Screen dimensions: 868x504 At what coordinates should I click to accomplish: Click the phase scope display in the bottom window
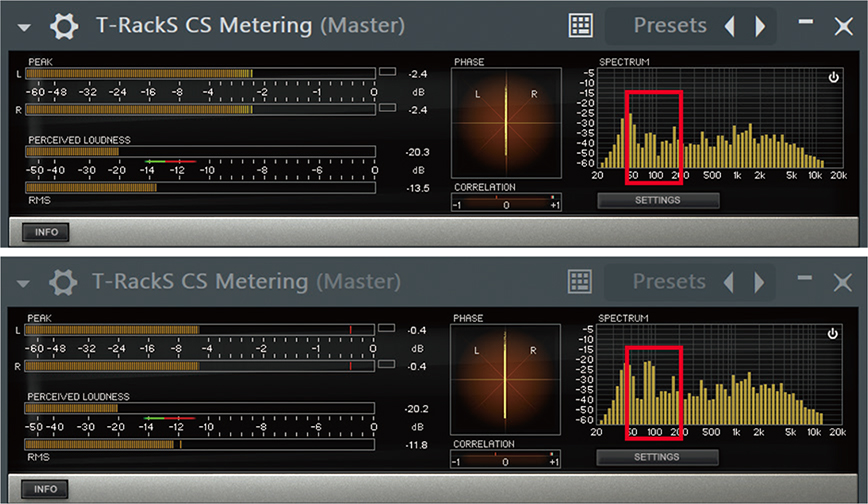point(505,379)
